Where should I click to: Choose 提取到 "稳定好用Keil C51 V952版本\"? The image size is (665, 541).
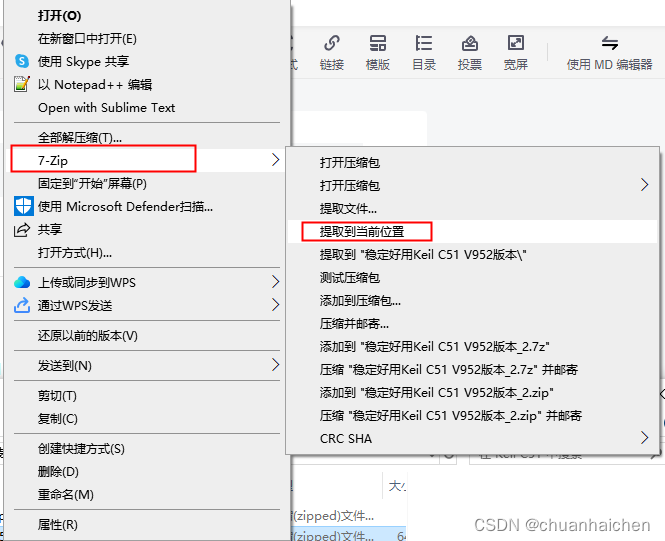pyautogui.click(x=423, y=254)
